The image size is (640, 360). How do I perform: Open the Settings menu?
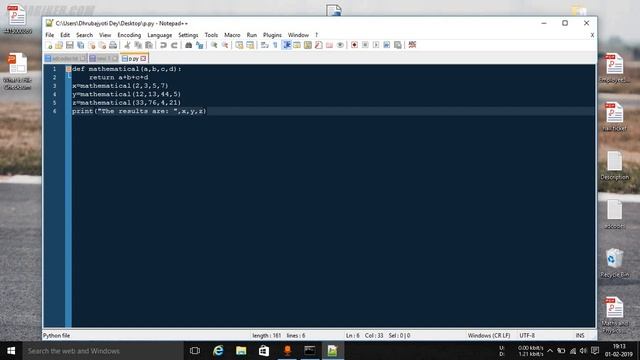pyautogui.click(x=188, y=35)
